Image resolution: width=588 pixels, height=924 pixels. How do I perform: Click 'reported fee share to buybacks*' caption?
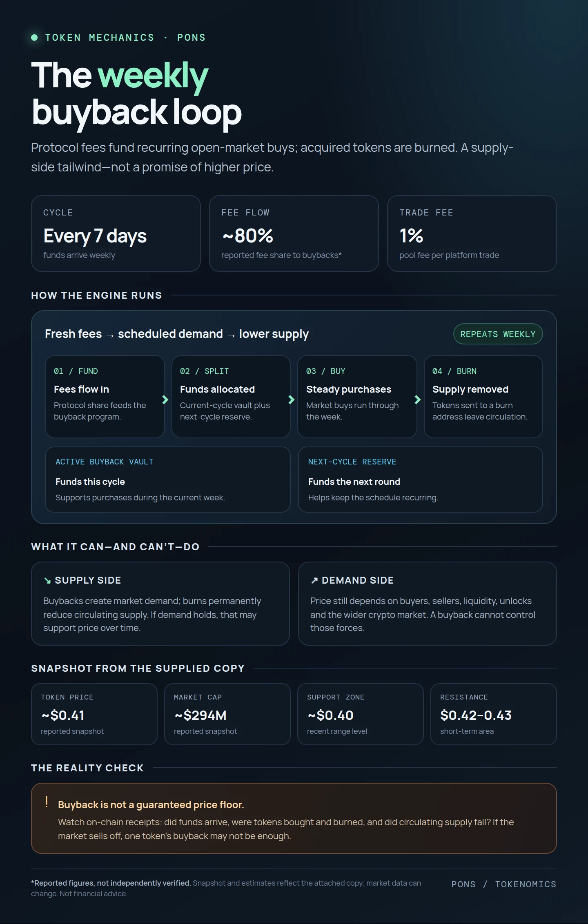click(x=281, y=255)
